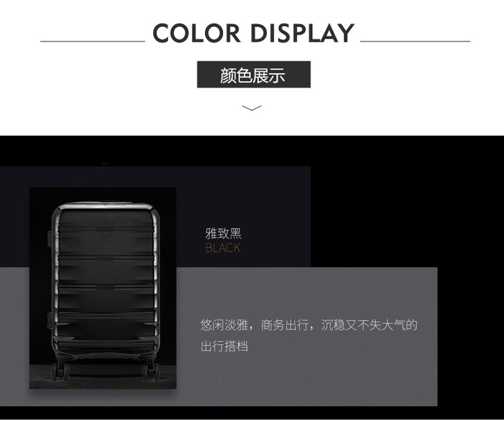Click the horizontal line left of COLOR DISPLAY
The height and width of the screenshot is (421, 504).
coord(93,41)
